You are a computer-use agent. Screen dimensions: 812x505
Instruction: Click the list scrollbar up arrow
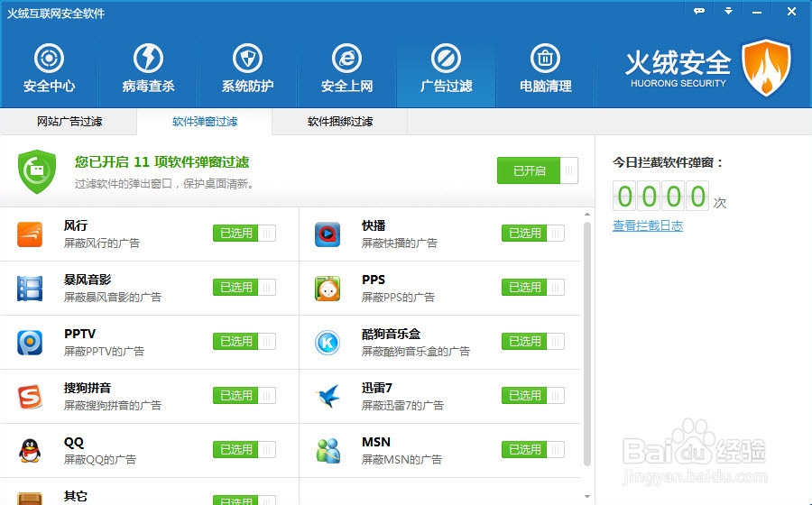coord(587,215)
